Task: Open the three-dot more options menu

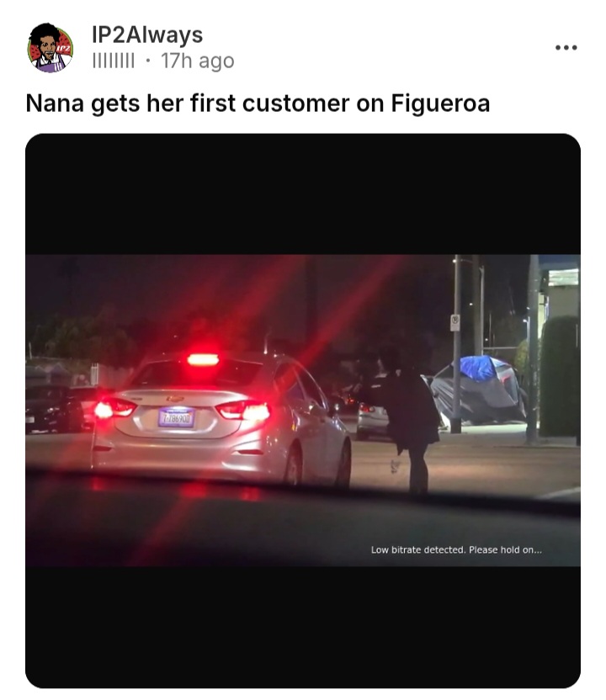Action: (566, 47)
